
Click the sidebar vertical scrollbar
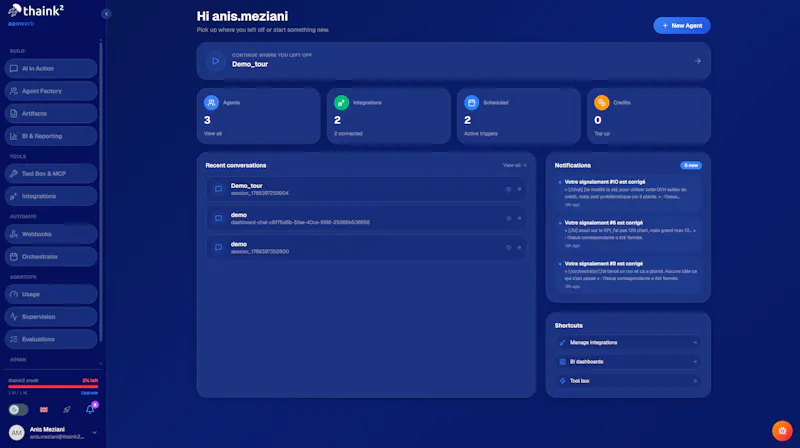click(101, 191)
